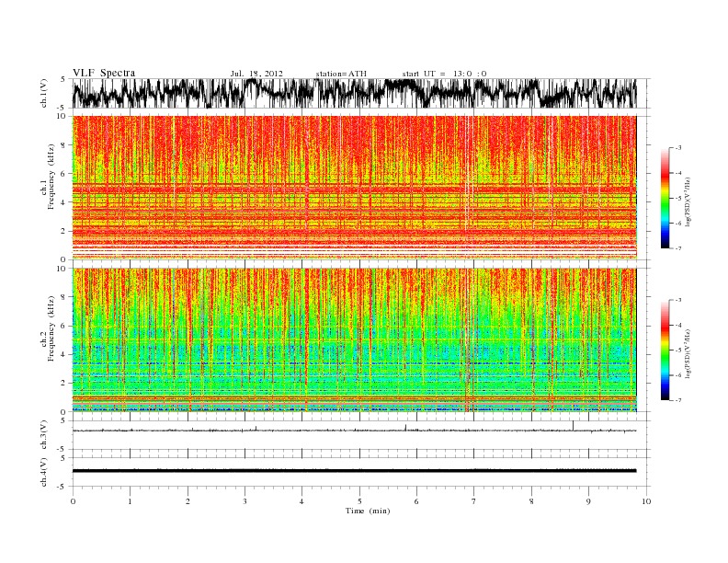728x563 pixels.
Task: Click the '7' tick on time axis
Action: pyautogui.click(x=474, y=501)
